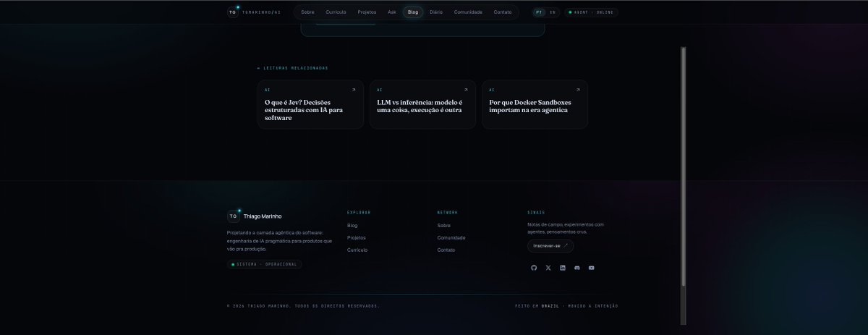Click the Sistema · Operacional status badge
Image resolution: width=868 pixels, height=335 pixels.
click(264, 264)
